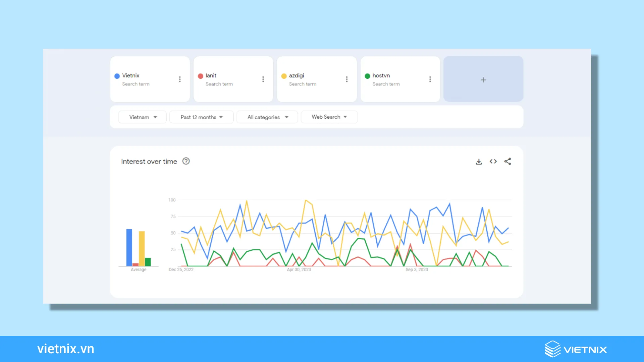Click the Dec 25, 2022 axis label

pyautogui.click(x=181, y=269)
